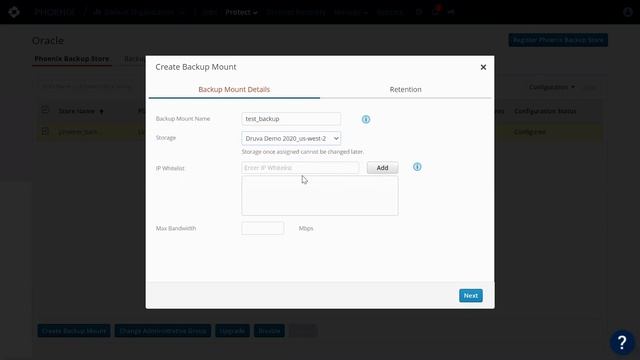Click the "Create Backup Mount" dialog title

196,67
